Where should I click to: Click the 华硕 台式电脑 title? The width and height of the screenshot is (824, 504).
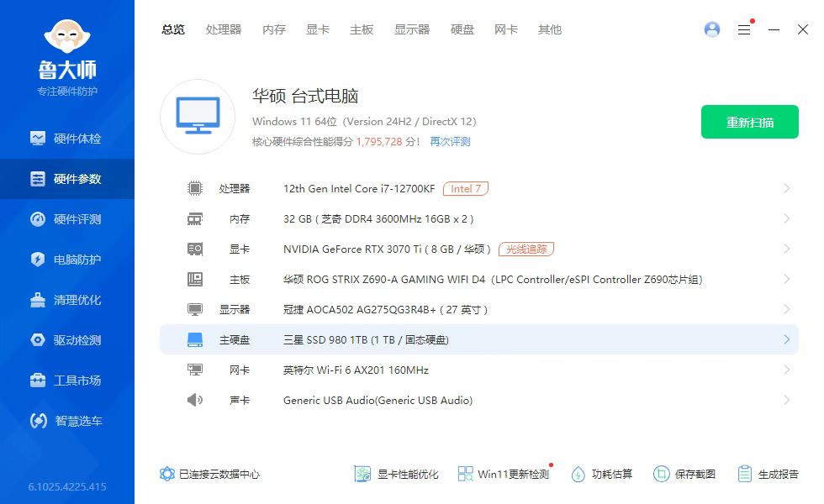305,96
